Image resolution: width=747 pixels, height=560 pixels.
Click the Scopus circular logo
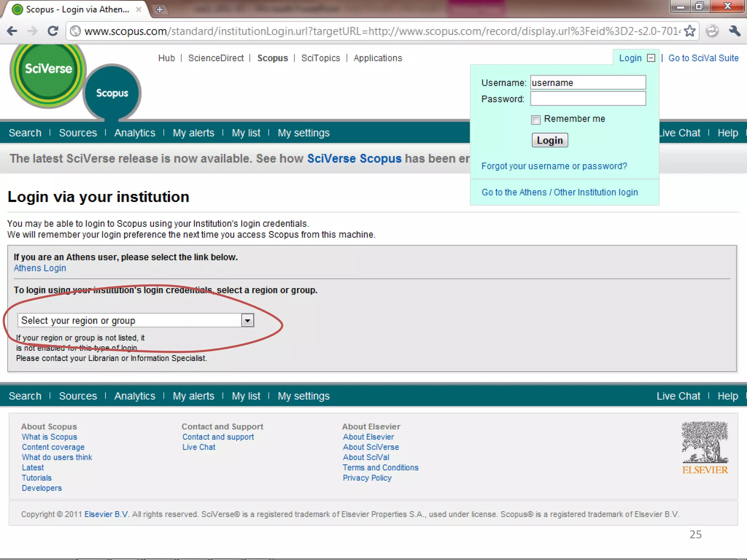pos(112,93)
